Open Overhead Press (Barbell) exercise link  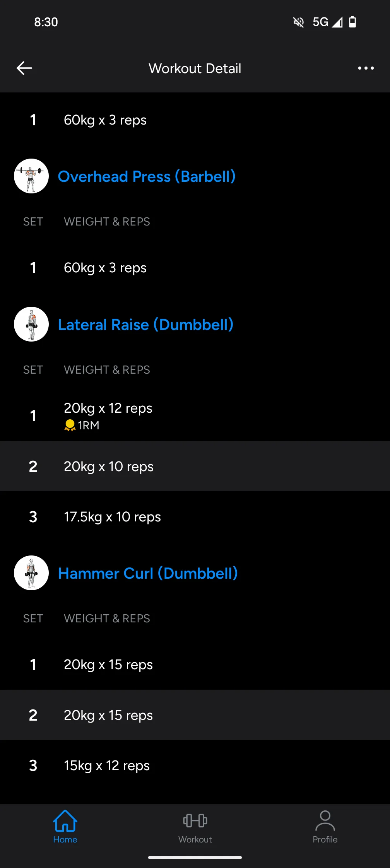(x=147, y=176)
